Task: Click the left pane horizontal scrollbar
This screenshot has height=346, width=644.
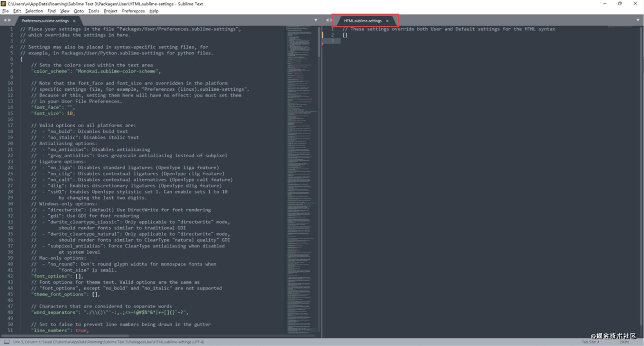Action: [65, 336]
